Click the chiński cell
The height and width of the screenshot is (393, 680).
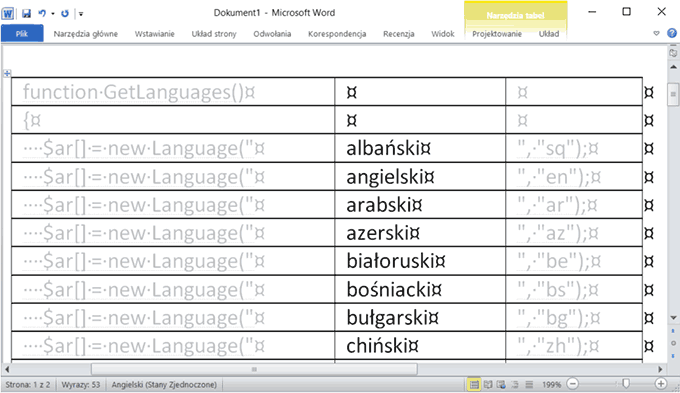point(420,346)
